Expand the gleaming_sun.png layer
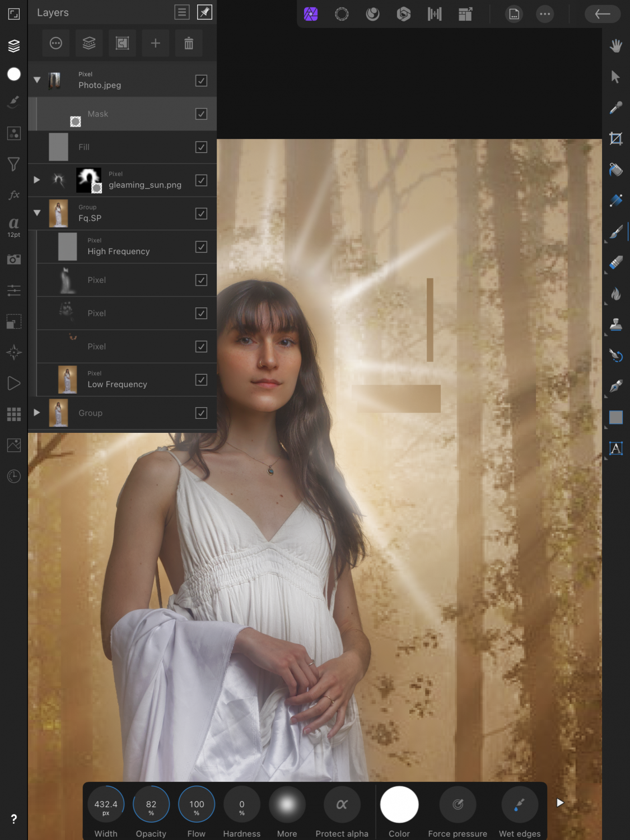630x840 pixels. [37, 180]
